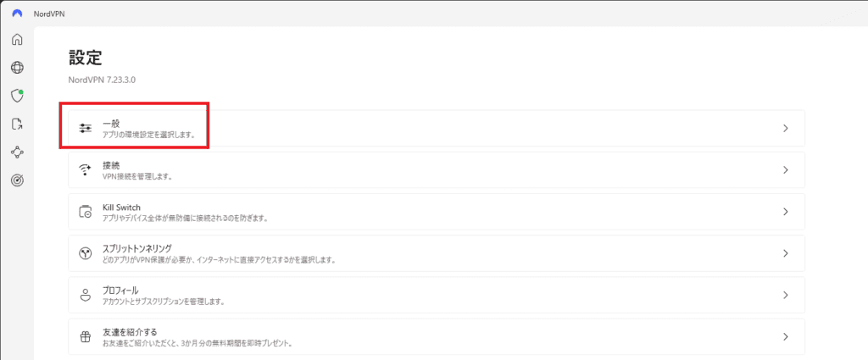The height and width of the screenshot is (360, 868).
Task: Expand the 一般 row chevron
Action: click(786, 128)
